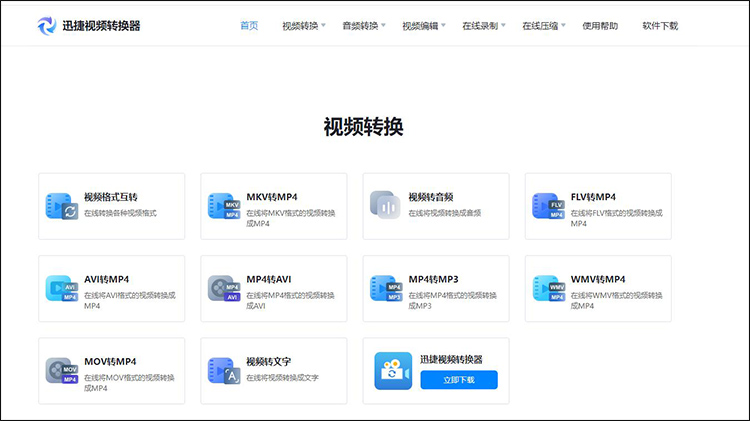Viewport: 750px width, 421px height.
Task: Click description 在线将MP4格式的视频转换成MP3
Action: pos(452,300)
